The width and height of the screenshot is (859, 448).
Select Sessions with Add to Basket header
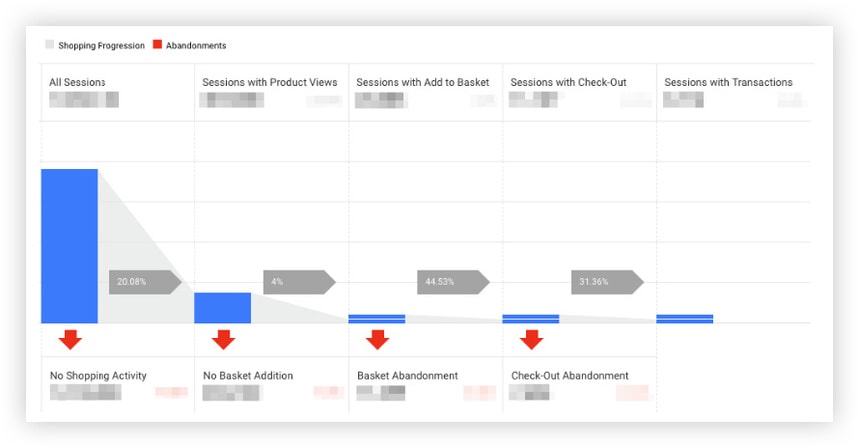pyautogui.click(x=422, y=82)
